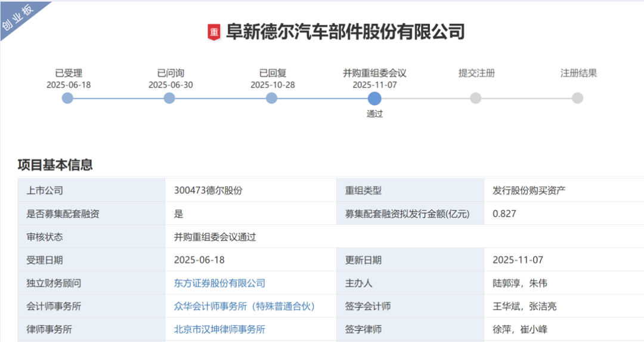The height and width of the screenshot is (342, 644).
Task: Click the 律师事务所 row label
Action: (49, 329)
